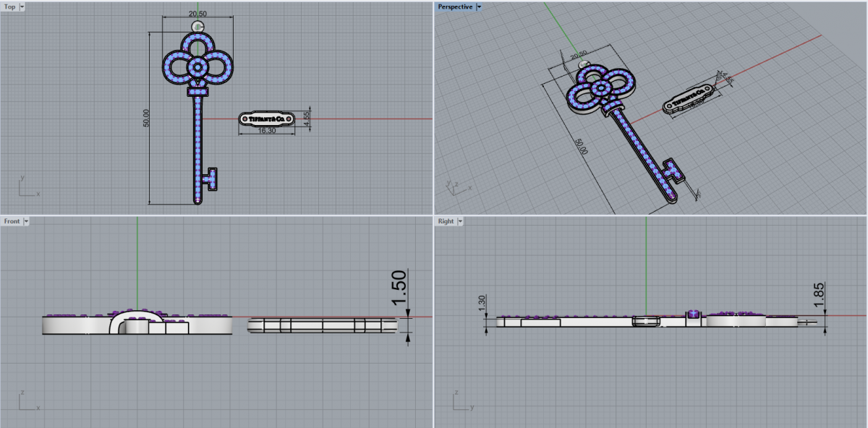Open the Perspective viewport dropdown arrow
868x428 pixels.
click(479, 7)
